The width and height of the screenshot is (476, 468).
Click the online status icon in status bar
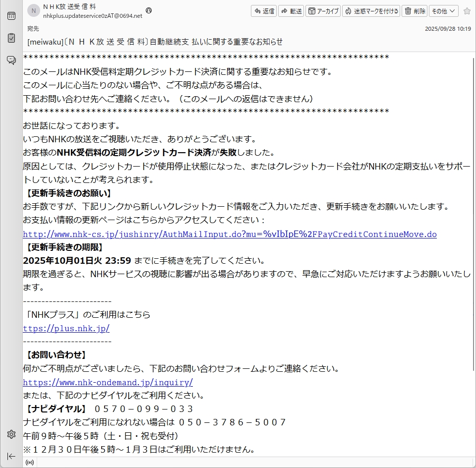(30, 463)
